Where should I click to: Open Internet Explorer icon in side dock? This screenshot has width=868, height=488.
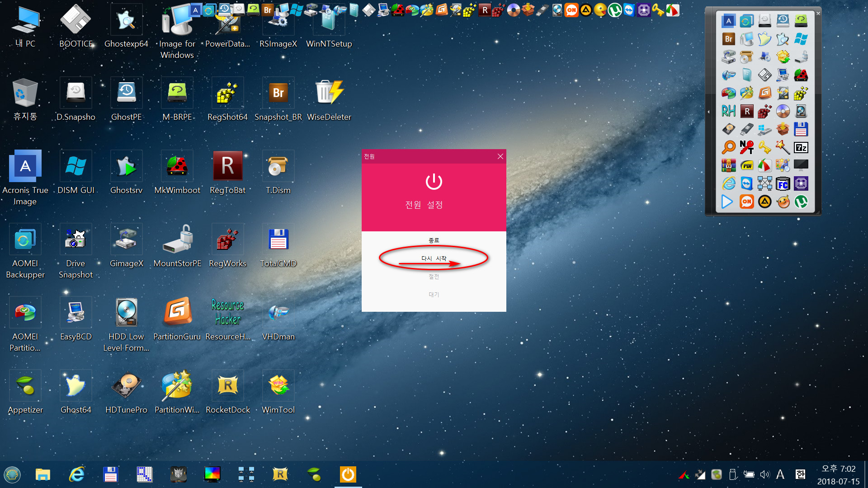(x=728, y=183)
